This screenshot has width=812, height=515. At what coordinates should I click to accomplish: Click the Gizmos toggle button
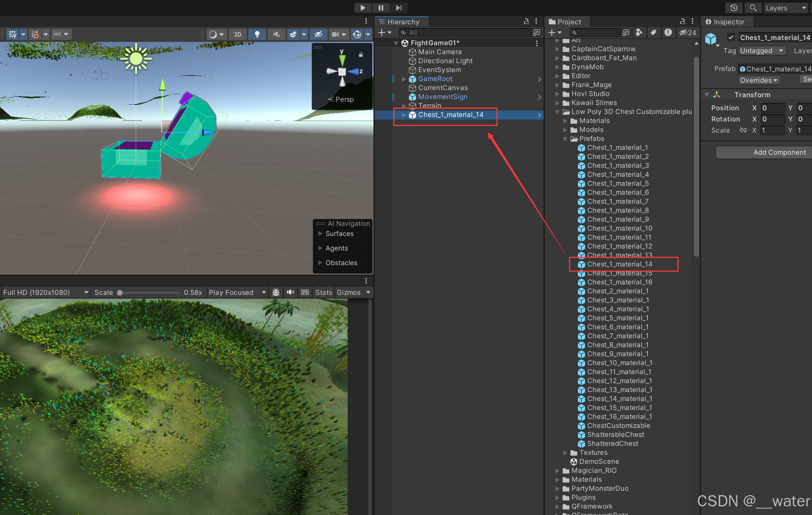point(348,292)
